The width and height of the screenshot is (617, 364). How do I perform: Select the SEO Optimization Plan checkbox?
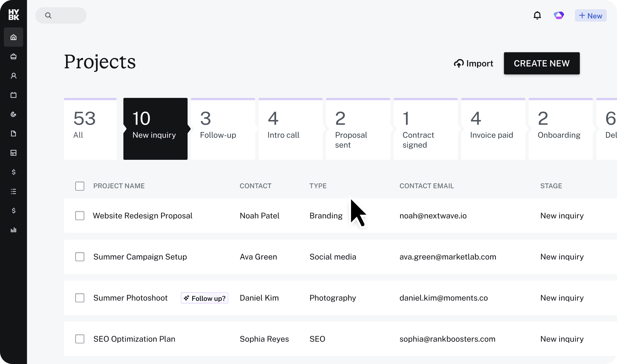(80, 339)
